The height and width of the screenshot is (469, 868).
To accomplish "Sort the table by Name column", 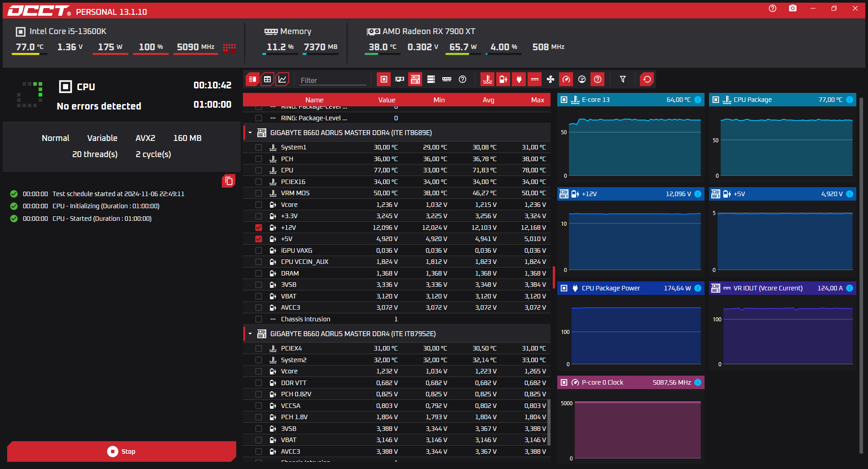I will pyautogui.click(x=314, y=100).
